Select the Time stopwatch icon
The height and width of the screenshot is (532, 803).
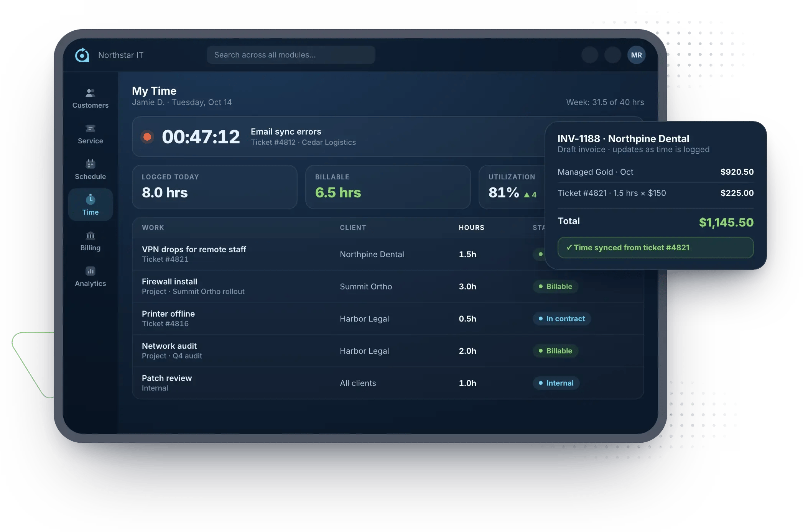pyautogui.click(x=91, y=199)
